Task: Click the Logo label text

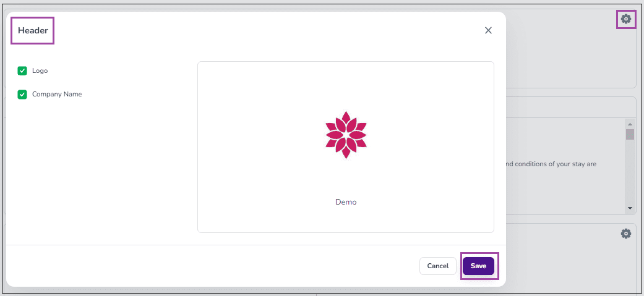Action: (x=40, y=70)
